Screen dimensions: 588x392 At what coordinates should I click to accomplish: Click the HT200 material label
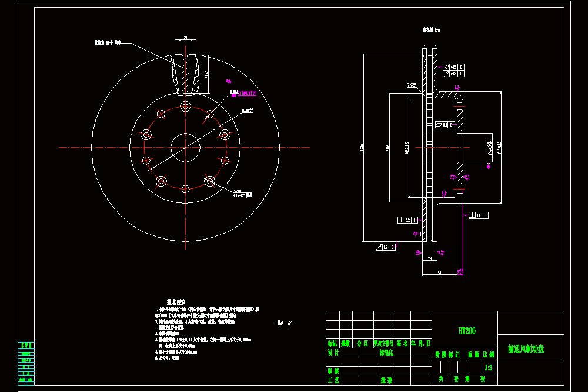point(466,331)
